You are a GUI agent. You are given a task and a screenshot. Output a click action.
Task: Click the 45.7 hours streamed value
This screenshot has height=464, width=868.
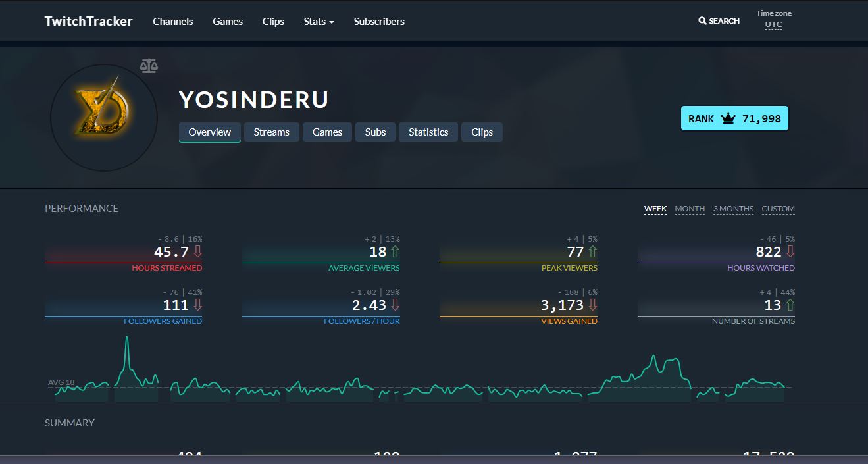(x=171, y=252)
